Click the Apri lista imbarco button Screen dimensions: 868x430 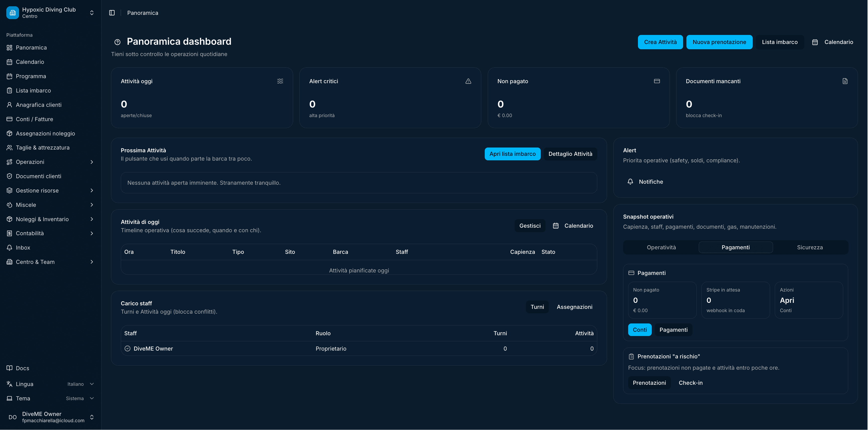512,154
